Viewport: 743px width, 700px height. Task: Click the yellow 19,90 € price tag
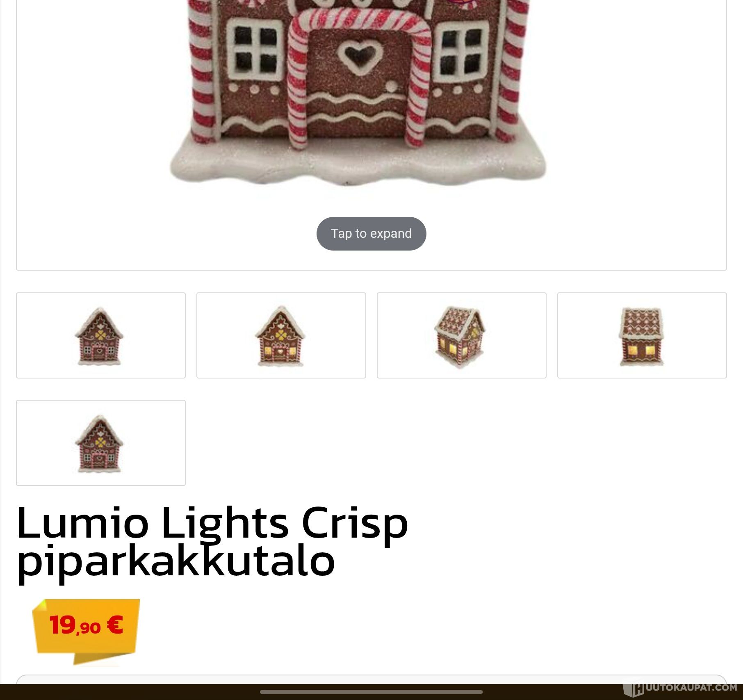(86, 631)
